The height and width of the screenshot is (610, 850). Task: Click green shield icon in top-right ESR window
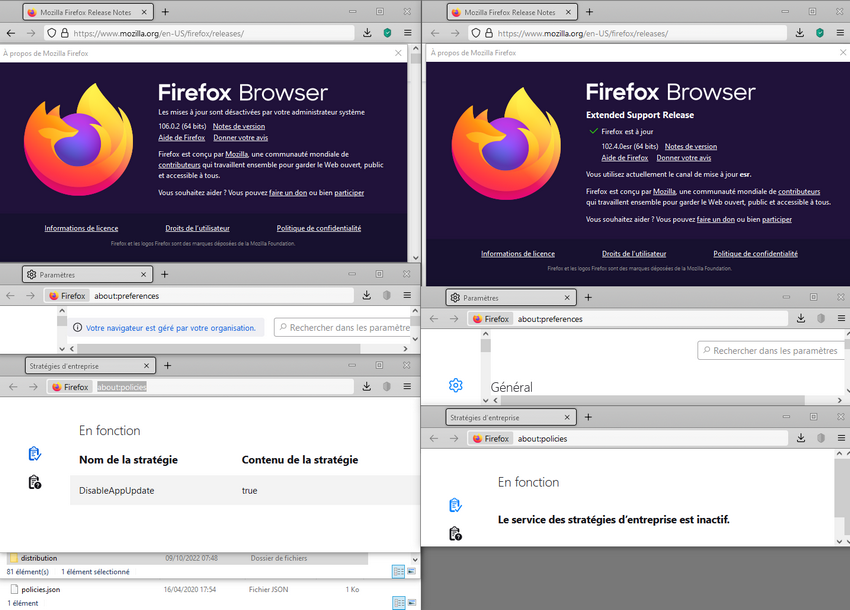point(820,33)
